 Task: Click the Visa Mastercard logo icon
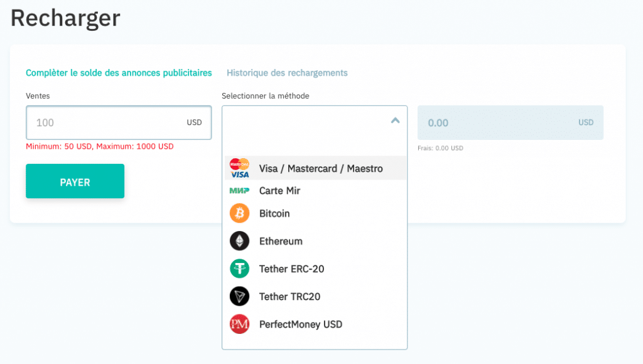239,168
